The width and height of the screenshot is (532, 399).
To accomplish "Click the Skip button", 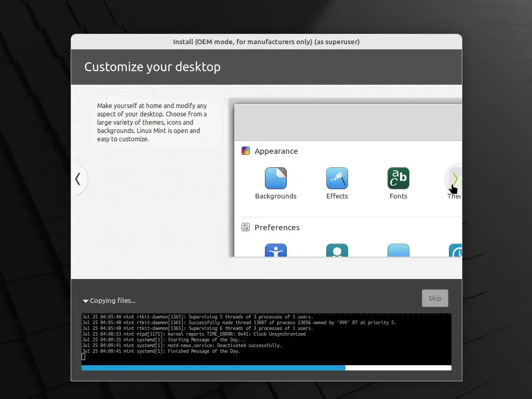I will [435, 298].
